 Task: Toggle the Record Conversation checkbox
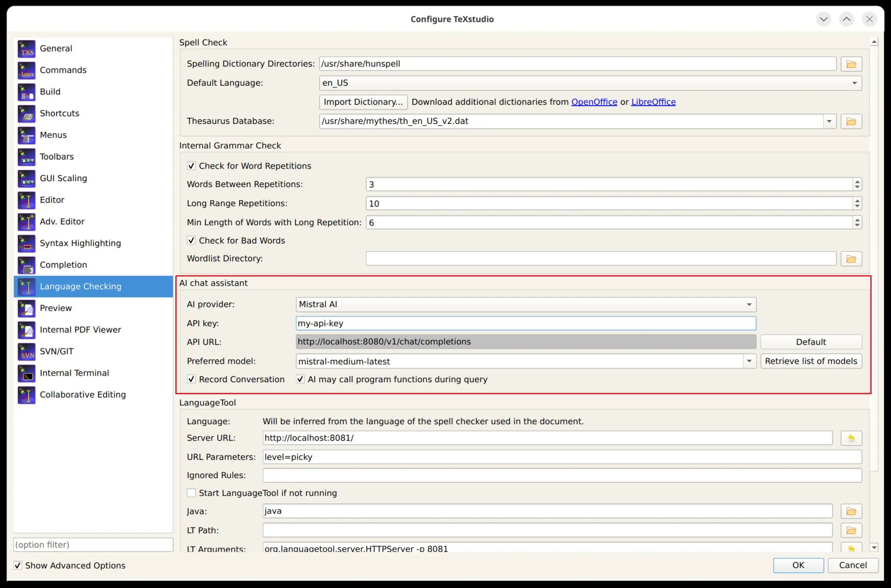pyautogui.click(x=191, y=379)
